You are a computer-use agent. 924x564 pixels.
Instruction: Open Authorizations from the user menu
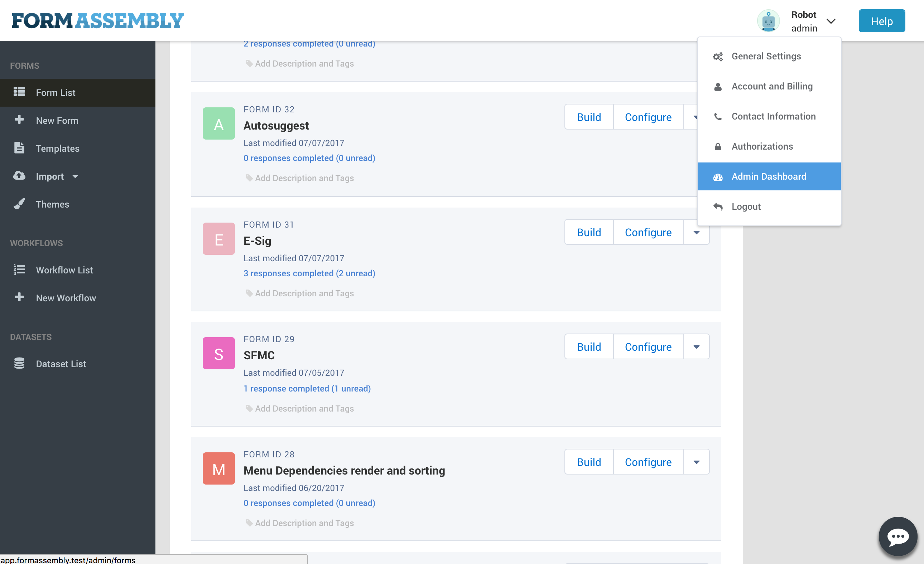pos(762,146)
